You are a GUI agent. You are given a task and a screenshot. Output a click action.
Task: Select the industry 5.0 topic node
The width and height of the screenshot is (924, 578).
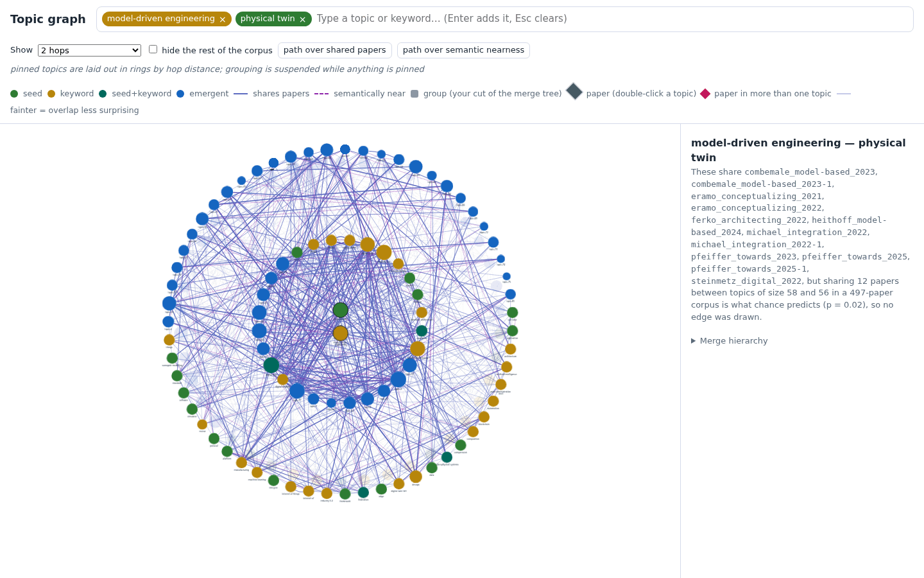tap(327, 493)
